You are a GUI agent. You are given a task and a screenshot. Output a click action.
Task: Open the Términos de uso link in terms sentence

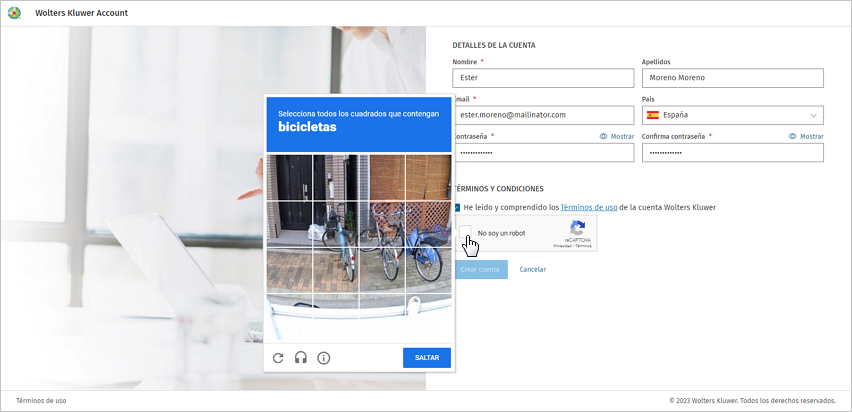click(x=588, y=207)
